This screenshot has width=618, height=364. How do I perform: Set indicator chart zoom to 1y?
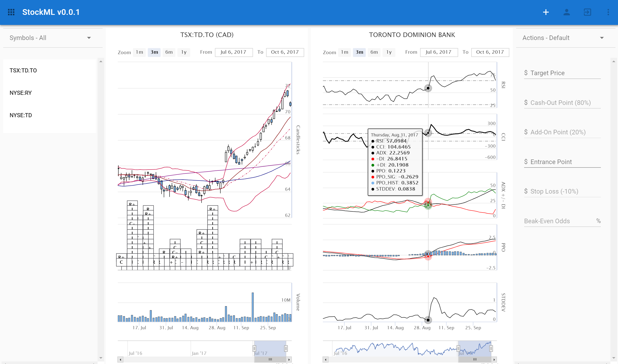(389, 52)
